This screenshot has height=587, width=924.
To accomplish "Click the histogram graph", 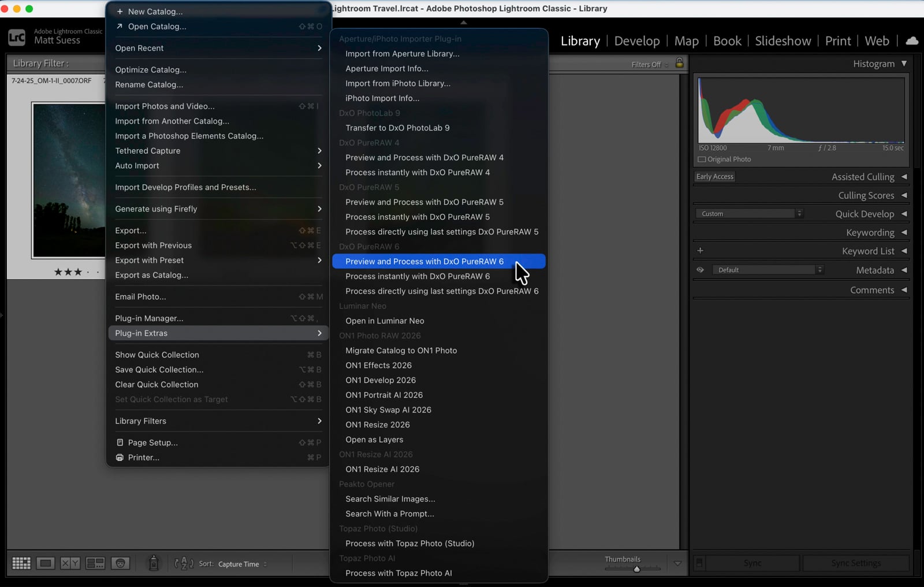I will 802,110.
